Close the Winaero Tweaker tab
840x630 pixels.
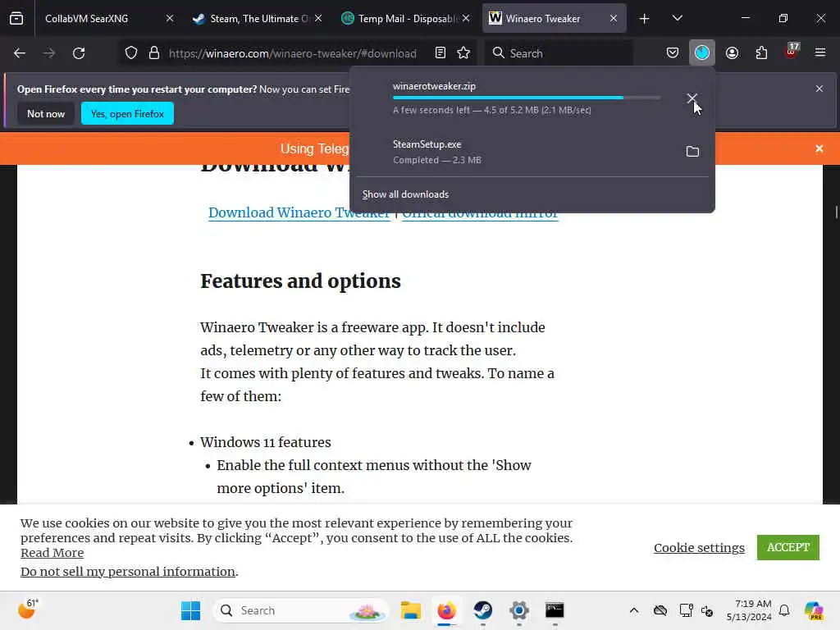(614, 19)
